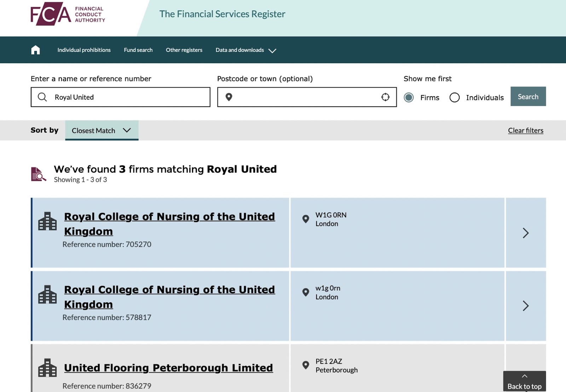The height and width of the screenshot is (392, 566).
Task: Open the Closest Match sort dropdown
Action: [x=102, y=130]
